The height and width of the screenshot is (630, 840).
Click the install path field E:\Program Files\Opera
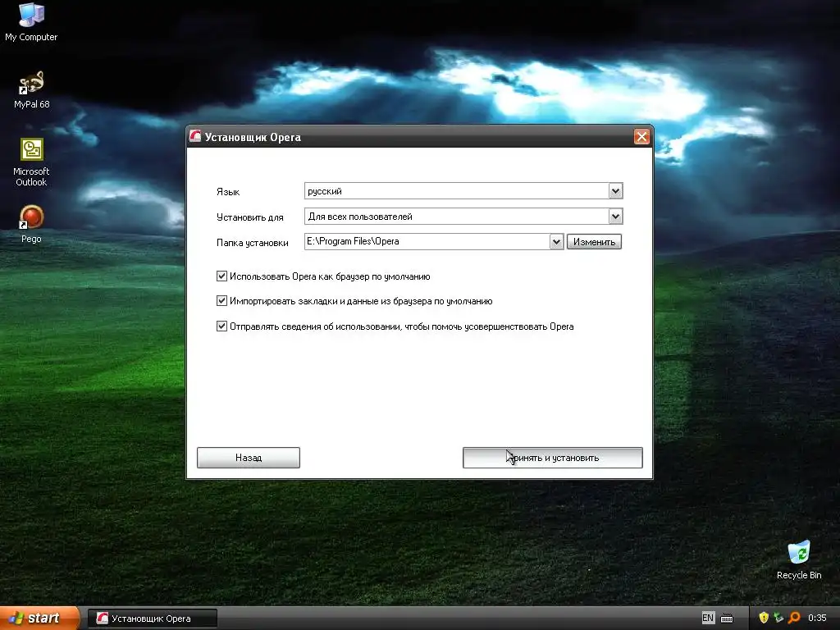coord(427,242)
